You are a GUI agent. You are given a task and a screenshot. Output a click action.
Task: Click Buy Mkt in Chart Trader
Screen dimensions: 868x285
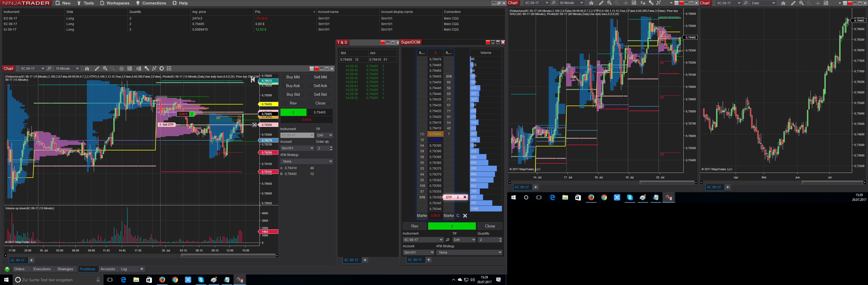coord(293,77)
